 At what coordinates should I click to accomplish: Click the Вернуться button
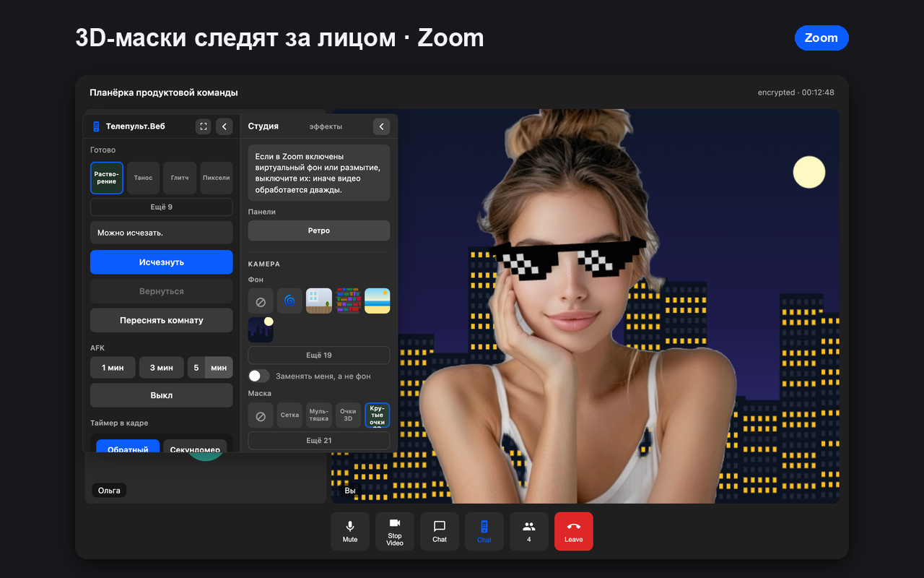(x=162, y=291)
